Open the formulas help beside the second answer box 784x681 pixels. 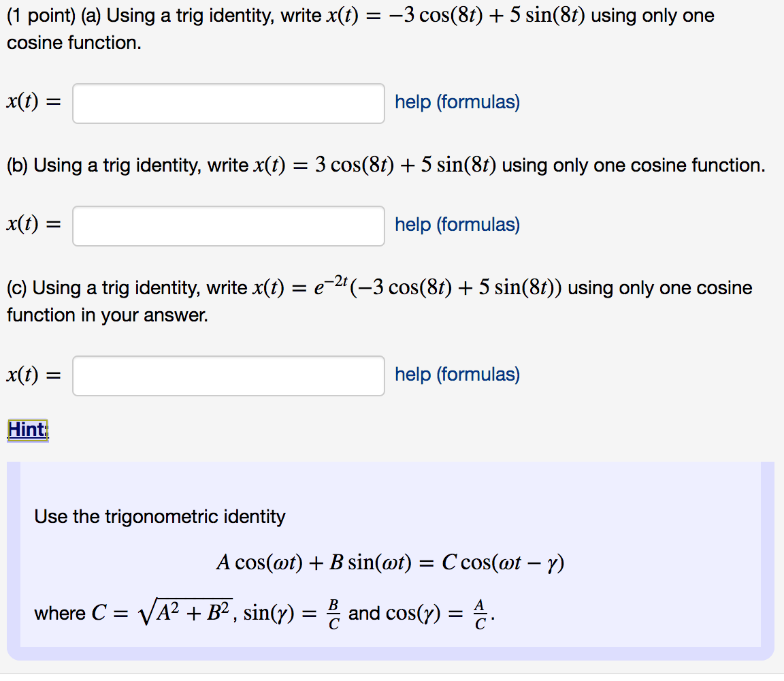click(457, 225)
